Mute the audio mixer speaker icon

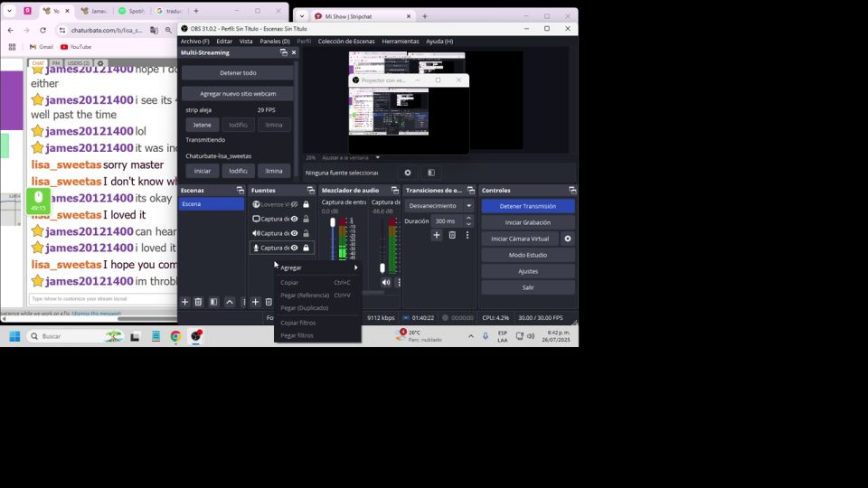[x=386, y=282]
